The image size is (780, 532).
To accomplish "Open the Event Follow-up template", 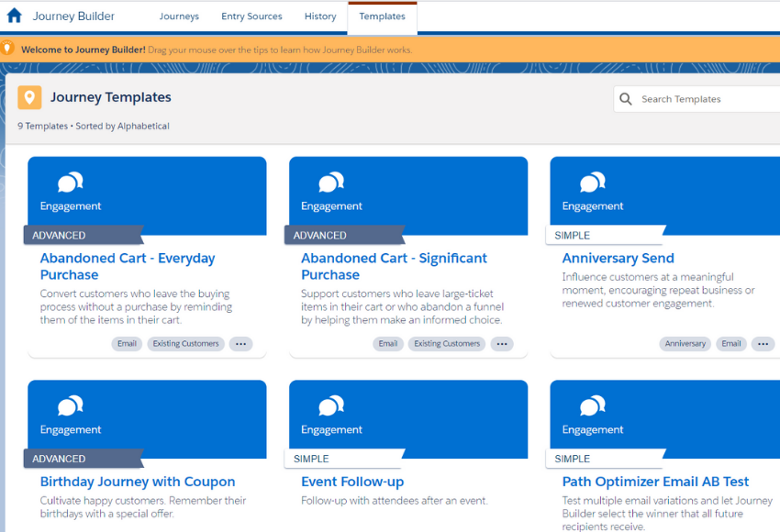I will click(x=352, y=482).
